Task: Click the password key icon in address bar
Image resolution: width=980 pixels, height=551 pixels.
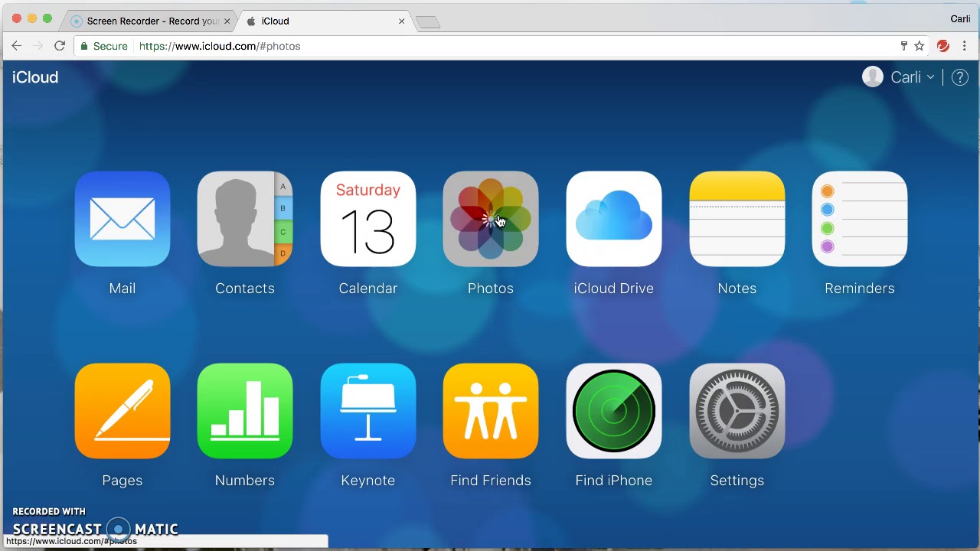Action: pos(903,46)
